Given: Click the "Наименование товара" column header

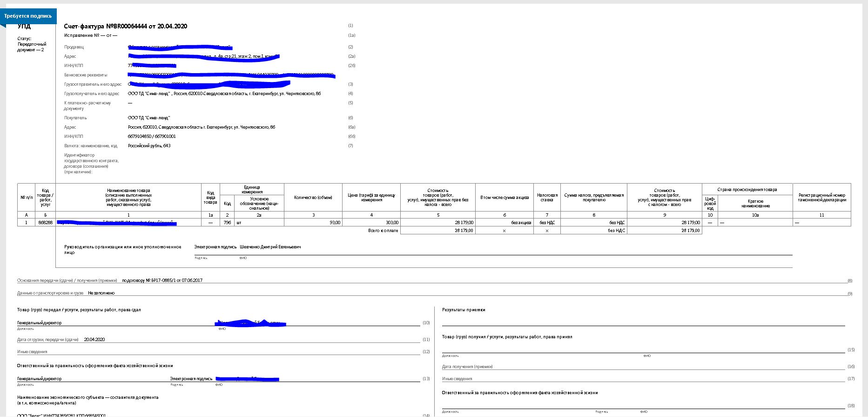Looking at the screenshot, I should click(x=128, y=198).
